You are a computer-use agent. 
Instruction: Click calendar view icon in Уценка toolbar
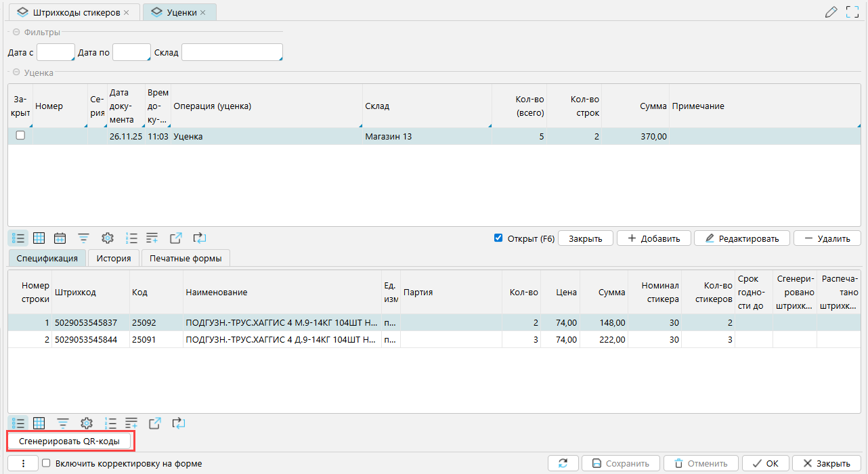[60, 238]
